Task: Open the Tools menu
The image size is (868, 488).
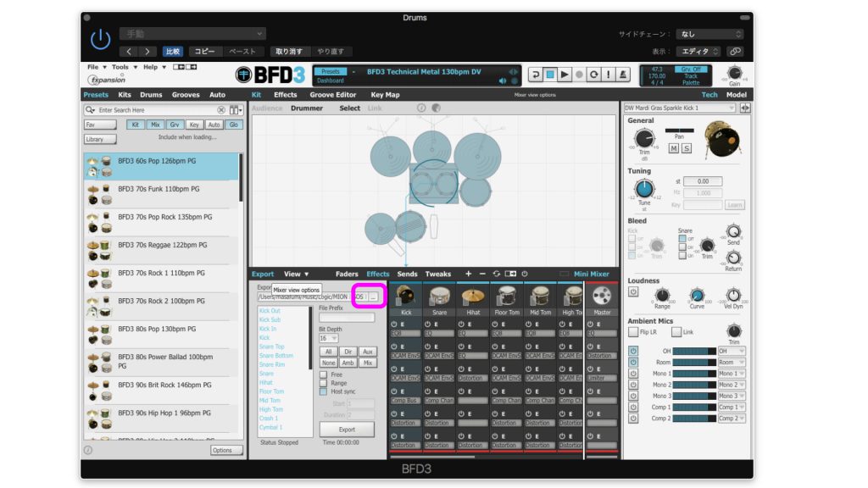Action: tap(124, 67)
